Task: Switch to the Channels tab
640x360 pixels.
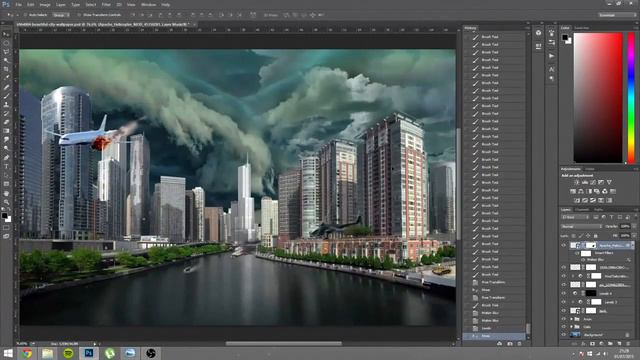Action: 582,209
